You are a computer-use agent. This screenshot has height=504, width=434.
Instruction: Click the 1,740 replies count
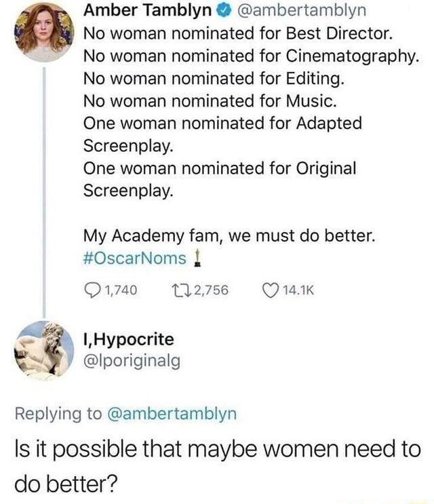(x=122, y=292)
